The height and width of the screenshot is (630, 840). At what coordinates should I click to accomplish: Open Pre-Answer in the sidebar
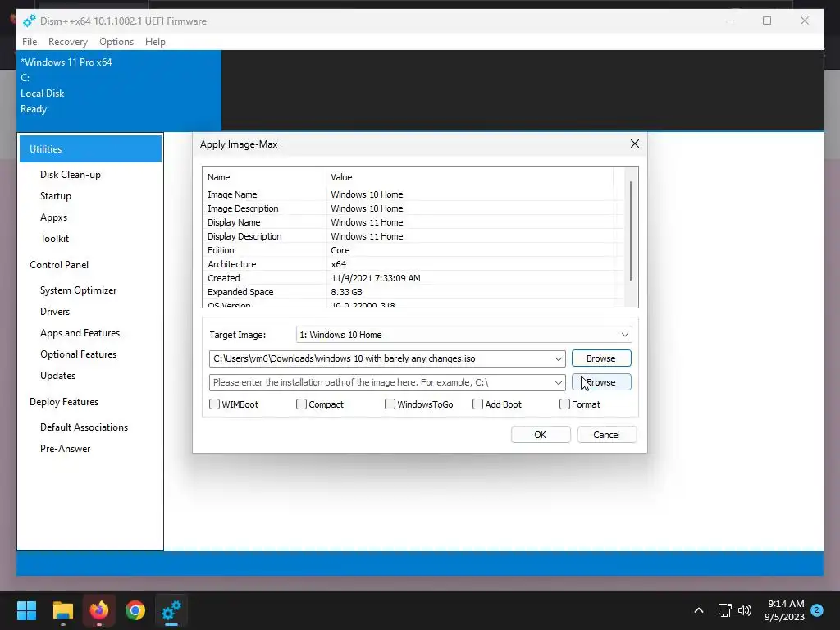pos(66,449)
